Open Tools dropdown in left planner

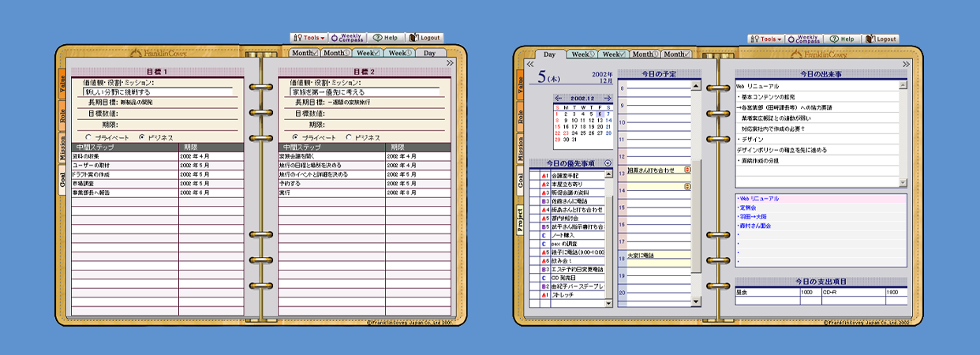tap(309, 38)
